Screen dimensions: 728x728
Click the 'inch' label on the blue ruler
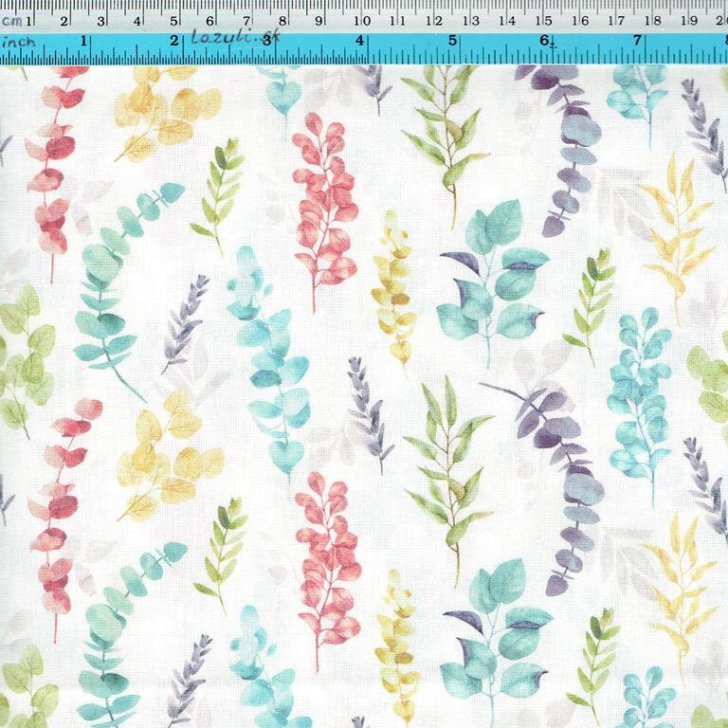click(19, 43)
